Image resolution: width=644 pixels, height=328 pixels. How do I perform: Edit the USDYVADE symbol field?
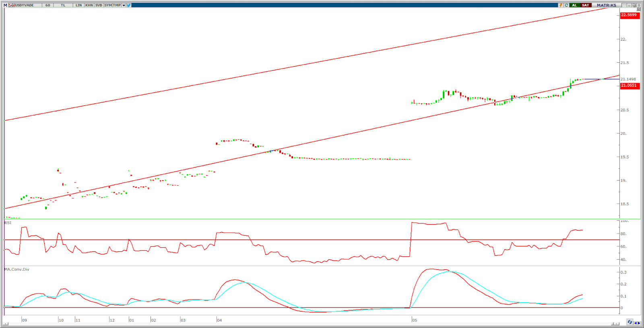(28, 5)
